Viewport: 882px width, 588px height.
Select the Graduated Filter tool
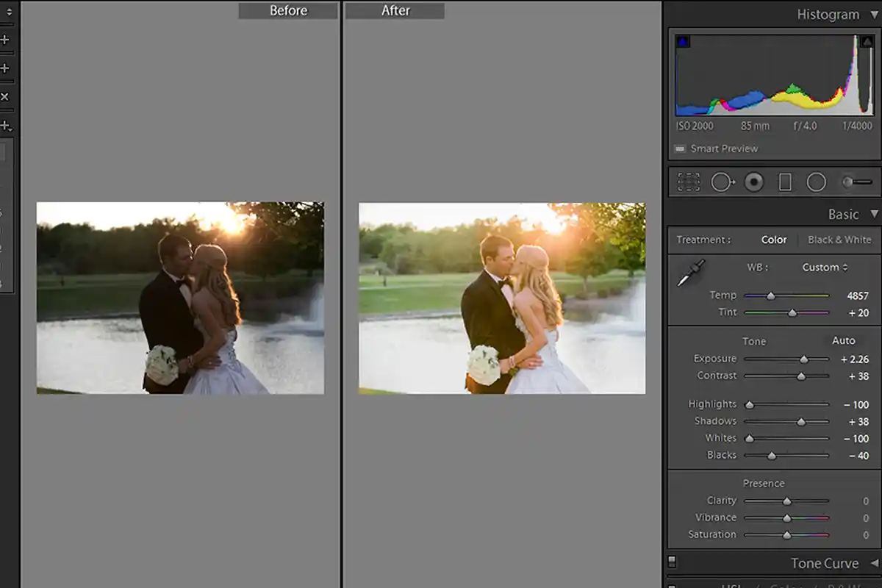(785, 182)
